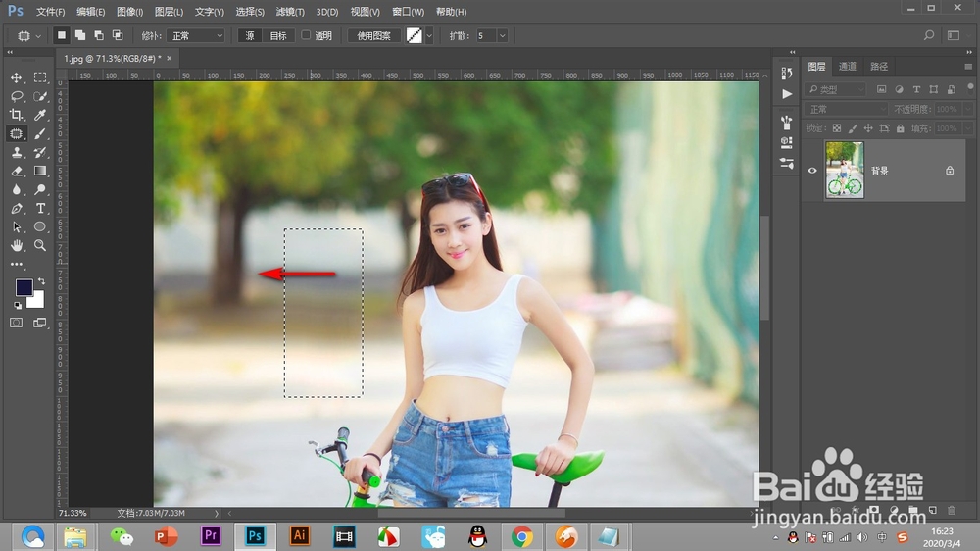This screenshot has height=551, width=980.
Task: Toggle lock all in Layers panel
Action: pos(900,128)
